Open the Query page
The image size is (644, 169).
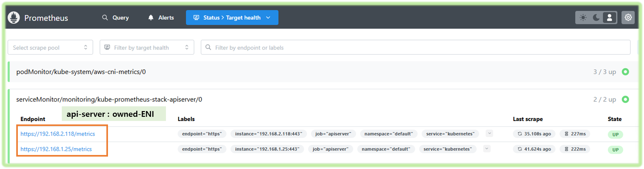[115, 18]
